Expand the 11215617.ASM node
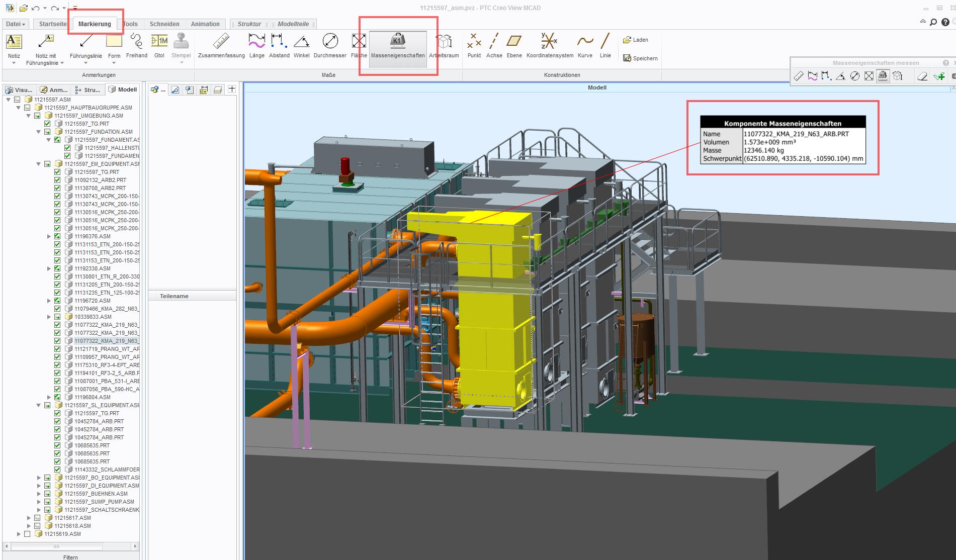Viewport: 956px width, 560px height. click(29, 518)
